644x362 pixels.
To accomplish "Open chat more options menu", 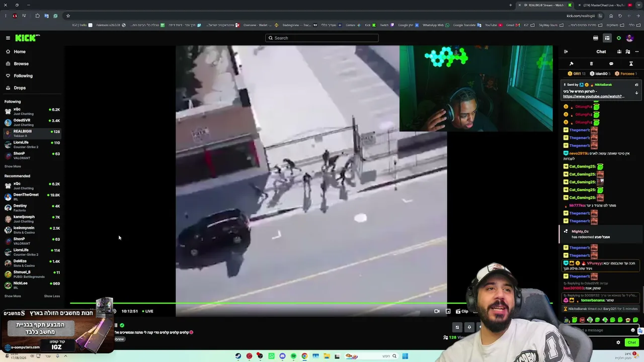I will coord(636,52).
